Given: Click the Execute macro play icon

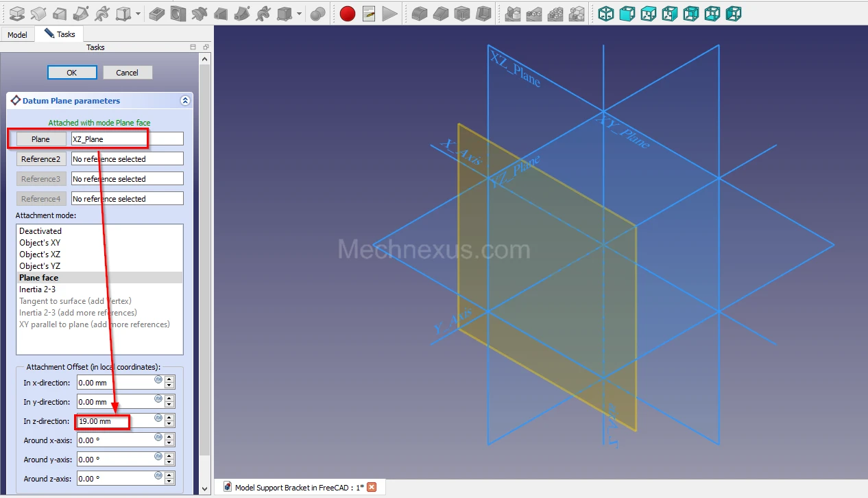Looking at the screenshot, I should click(390, 13).
